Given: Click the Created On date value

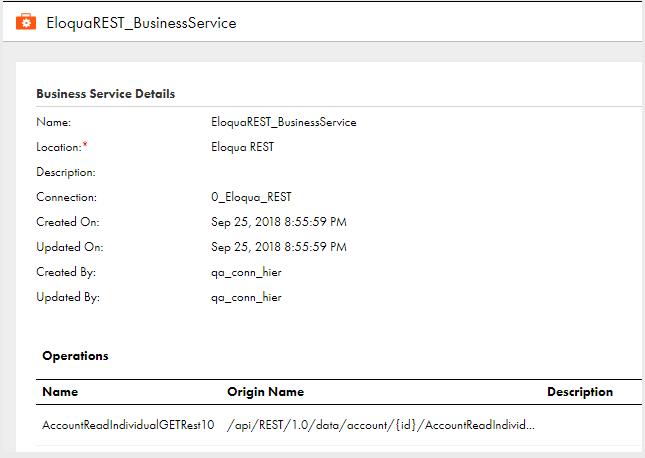Looking at the screenshot, I should 279,222.
